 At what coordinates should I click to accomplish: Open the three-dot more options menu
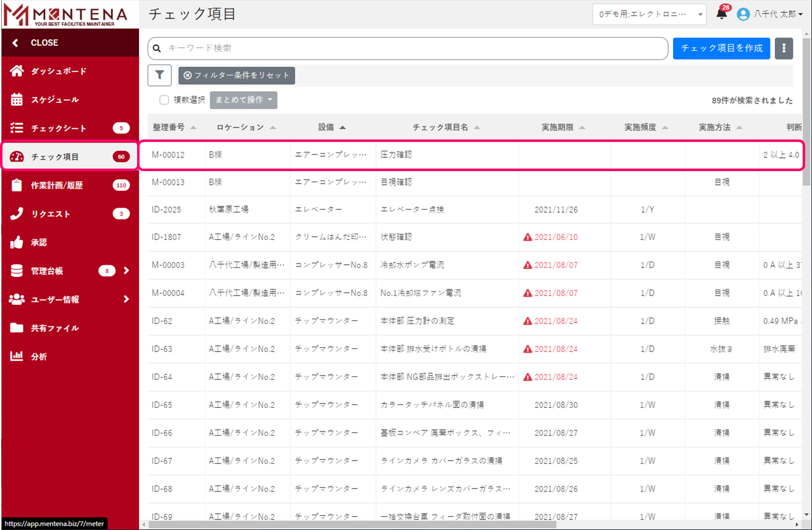pyautogui.click(x=784, y=48)
